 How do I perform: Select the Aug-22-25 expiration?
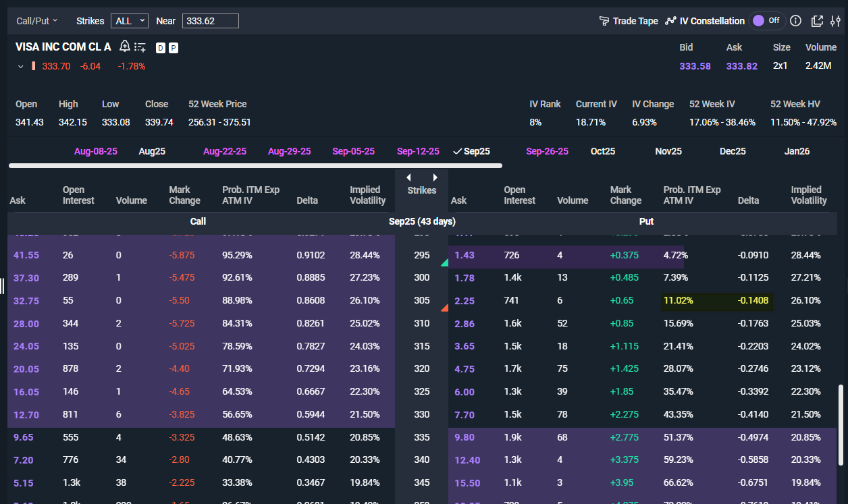pos(225,151)
